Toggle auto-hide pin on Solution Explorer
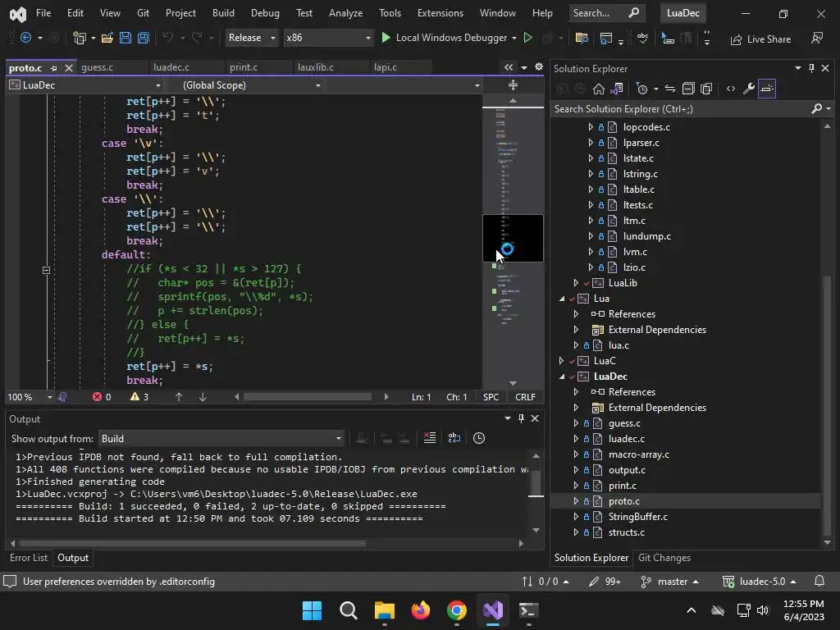 811,68
